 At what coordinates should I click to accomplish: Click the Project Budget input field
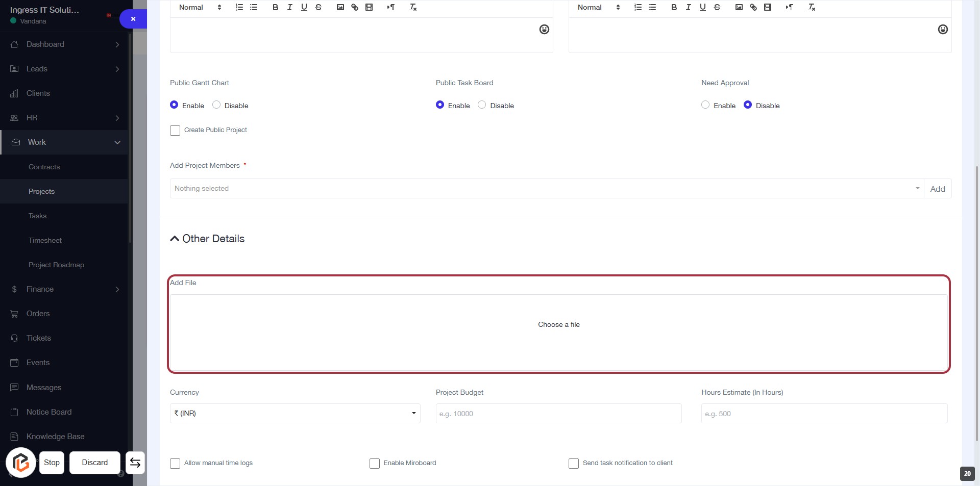tap(558, 414)
